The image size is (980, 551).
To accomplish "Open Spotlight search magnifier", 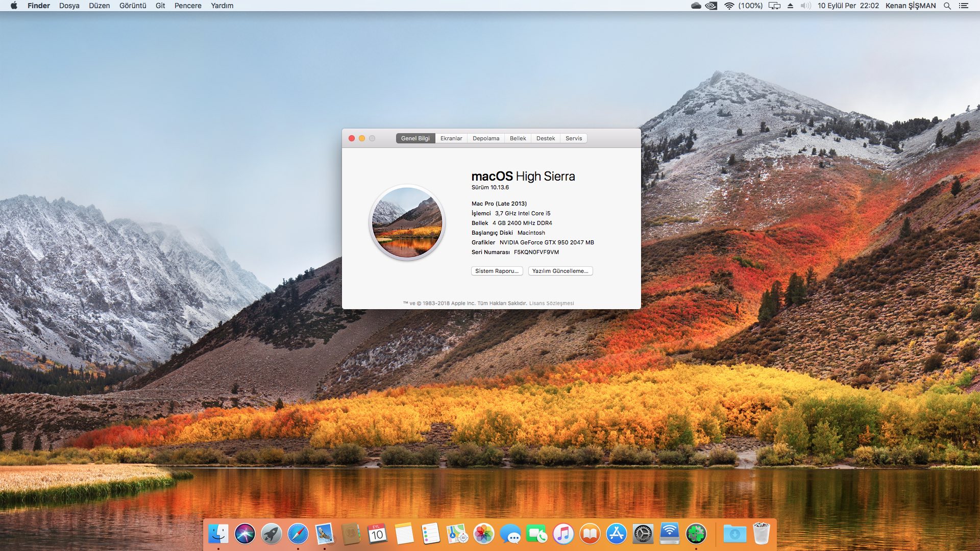I will click(x=947, y=6).
